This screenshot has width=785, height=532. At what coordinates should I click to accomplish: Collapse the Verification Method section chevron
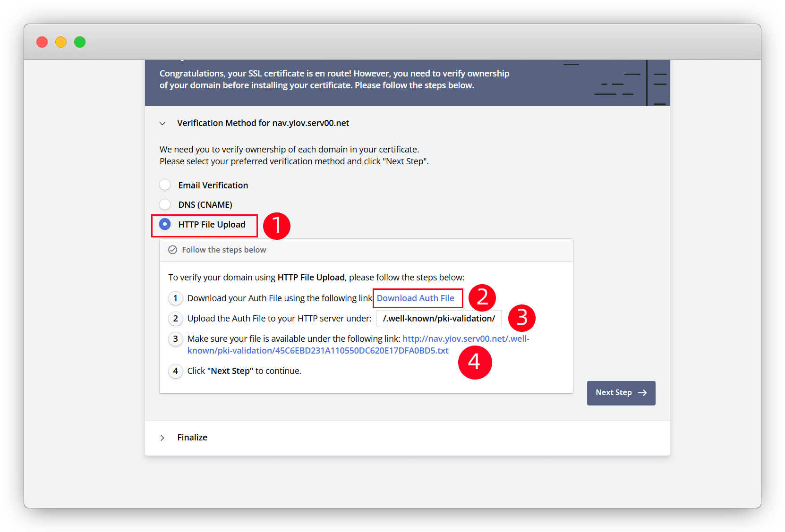[162, 123]
